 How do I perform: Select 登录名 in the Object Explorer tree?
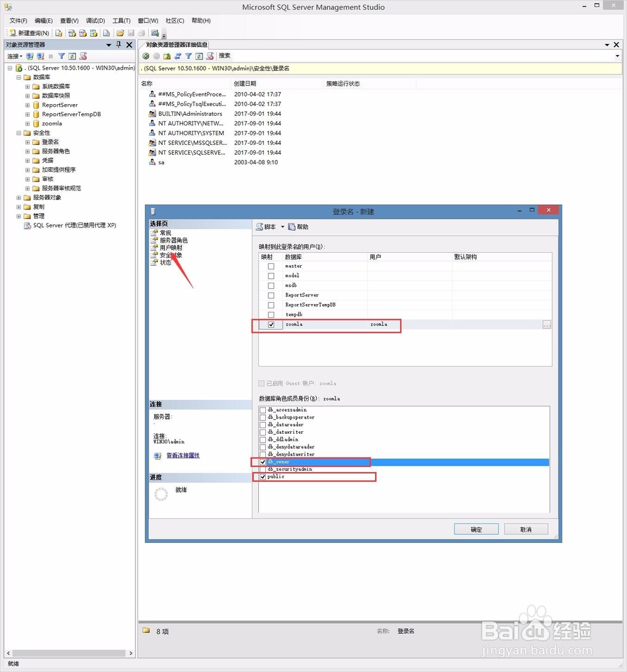pyautogui.click(x=51, y=142)
